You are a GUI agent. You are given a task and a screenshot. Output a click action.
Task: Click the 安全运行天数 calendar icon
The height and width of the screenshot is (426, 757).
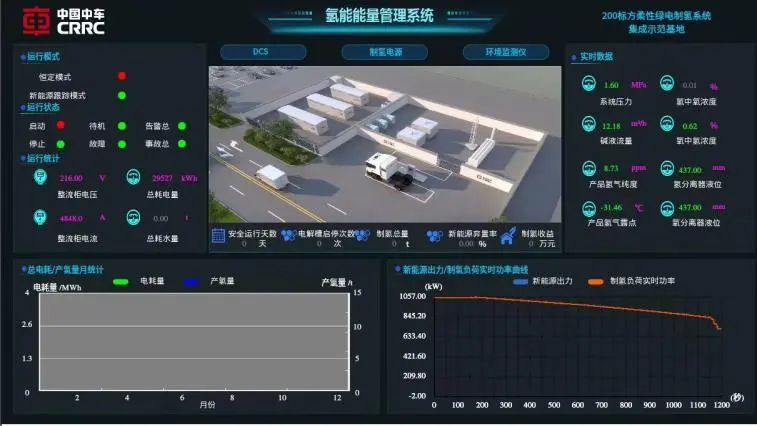(x=218, y=236)
